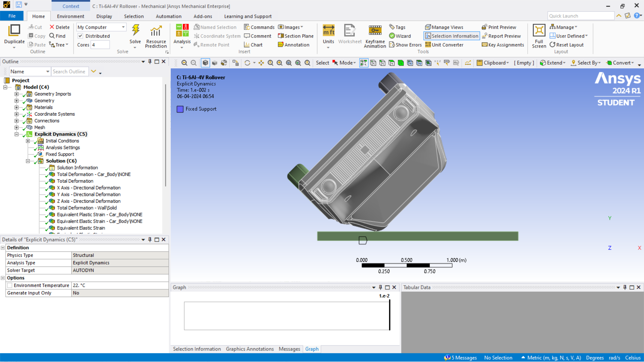
Task: Switch to the Environment ribbon tab
Action: [x=70, y=16]
